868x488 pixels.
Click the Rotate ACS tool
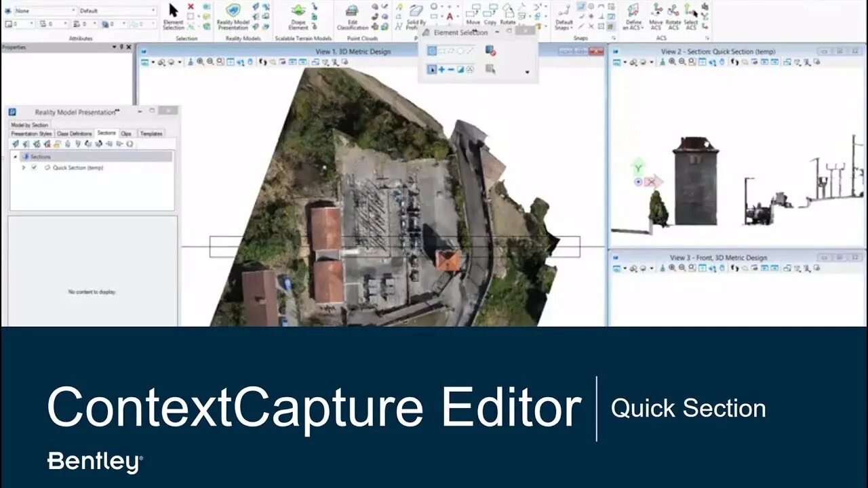click(673, 16)
